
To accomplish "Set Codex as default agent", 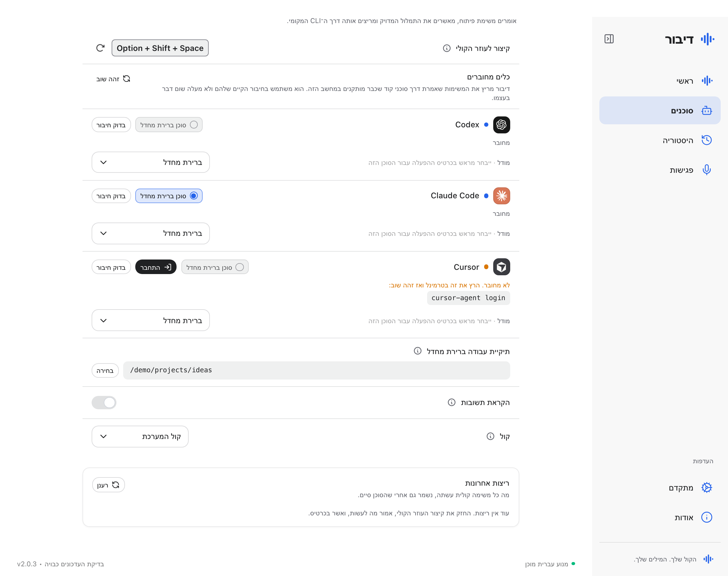I will (x=169, y=125).
